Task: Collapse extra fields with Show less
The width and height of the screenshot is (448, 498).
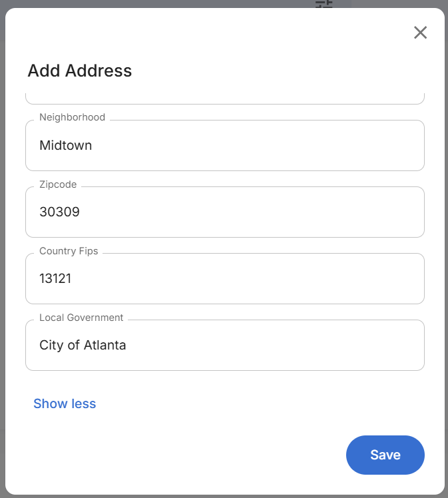Action: (65, 403)
